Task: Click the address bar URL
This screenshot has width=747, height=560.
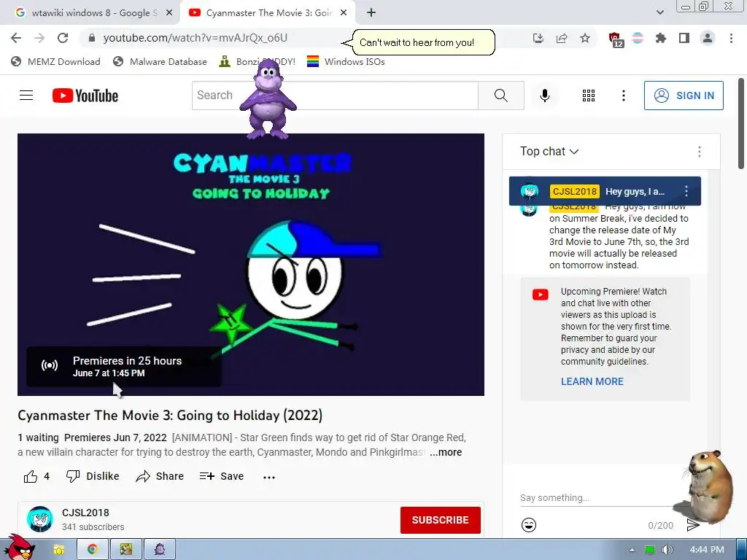Action: pyautogui.click(x=196, y=38)
